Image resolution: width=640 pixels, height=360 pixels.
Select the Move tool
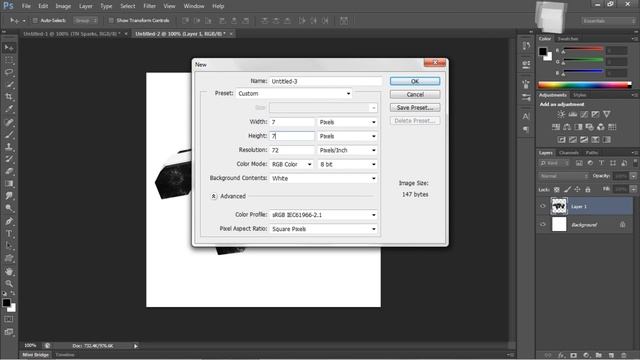9,48
